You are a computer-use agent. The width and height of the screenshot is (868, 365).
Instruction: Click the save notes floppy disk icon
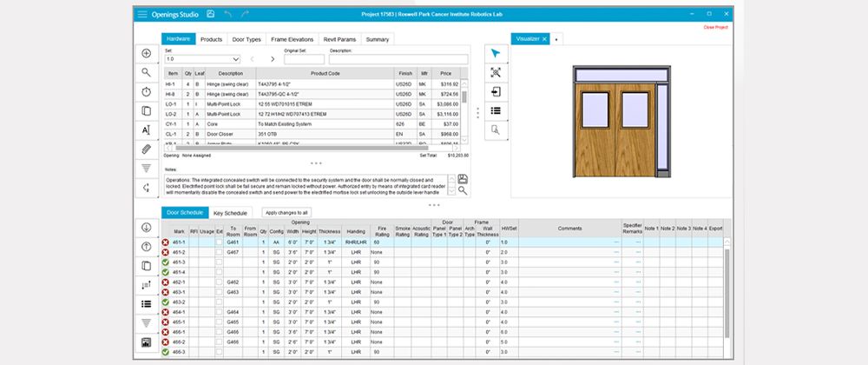click(x=464, y=178)
